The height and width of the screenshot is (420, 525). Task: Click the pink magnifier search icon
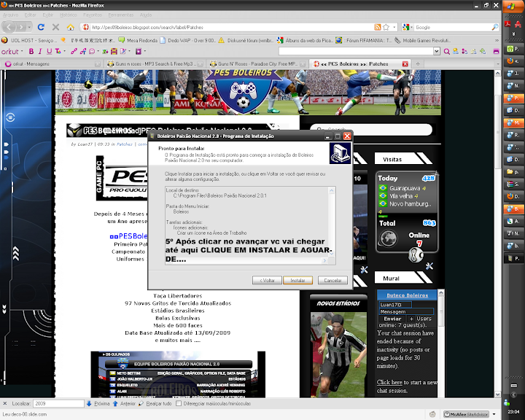coord(447,51)
